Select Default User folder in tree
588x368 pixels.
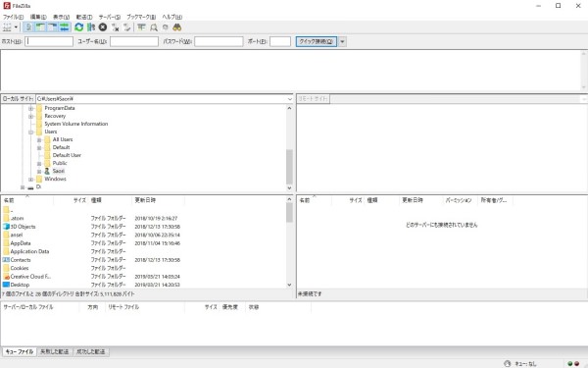[67, 155]
